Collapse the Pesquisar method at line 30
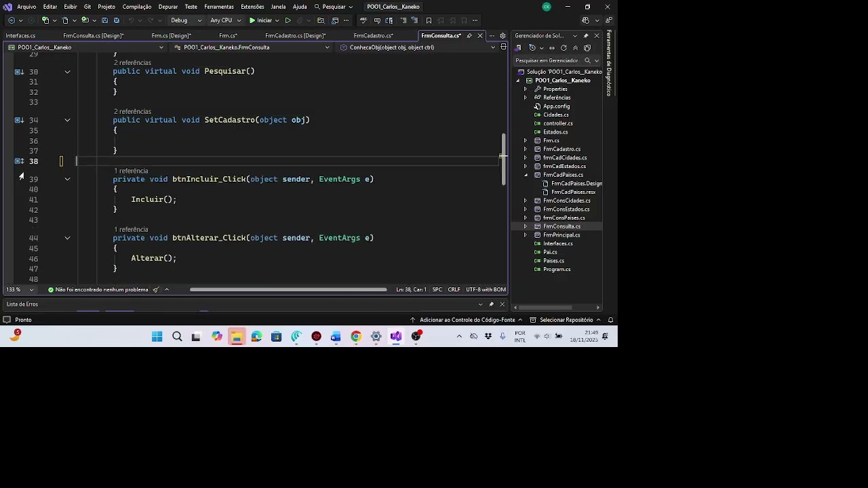The width and height of the screenshot is (868, 488). point(67,71)
